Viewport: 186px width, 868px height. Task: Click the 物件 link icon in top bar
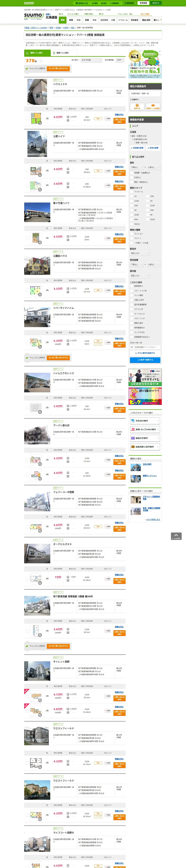coord(95,3)
